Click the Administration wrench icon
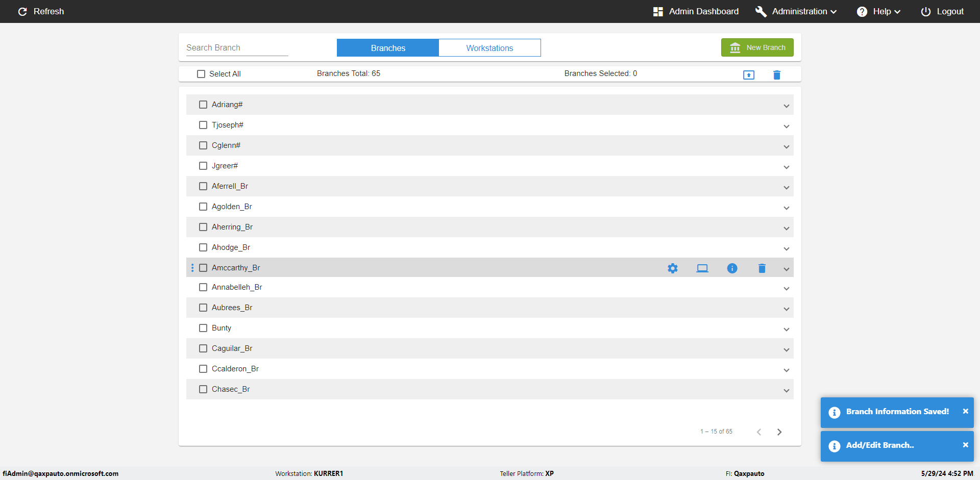This screenshot has width=980, height=480. (x=761, y=11)
